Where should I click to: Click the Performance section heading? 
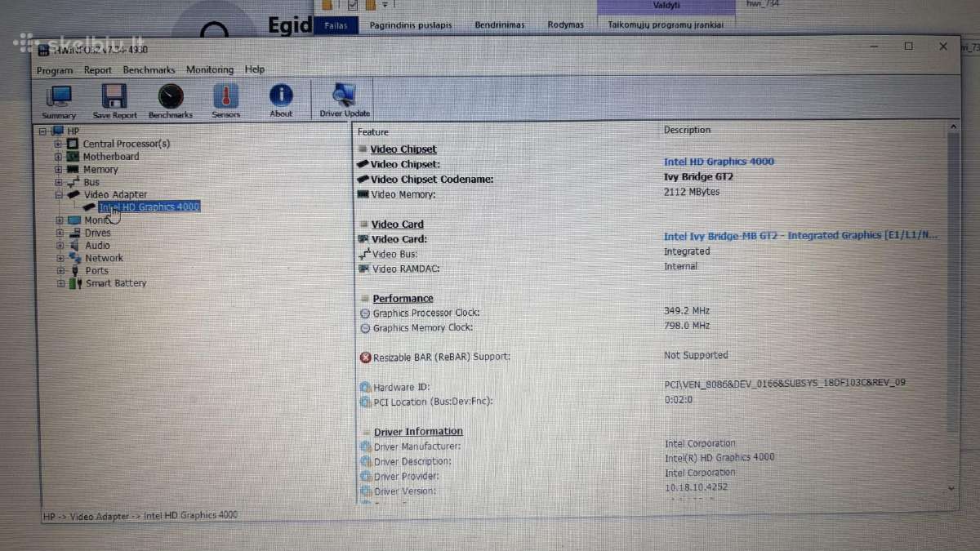pos(403,299)
